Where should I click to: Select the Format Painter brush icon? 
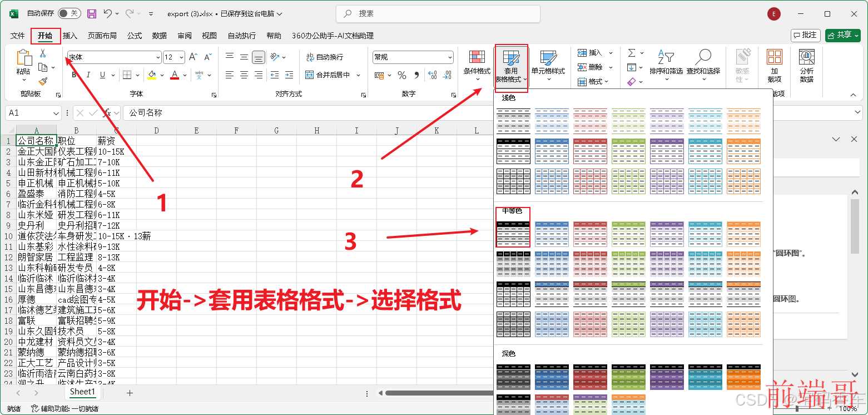(x=43, y=81)
